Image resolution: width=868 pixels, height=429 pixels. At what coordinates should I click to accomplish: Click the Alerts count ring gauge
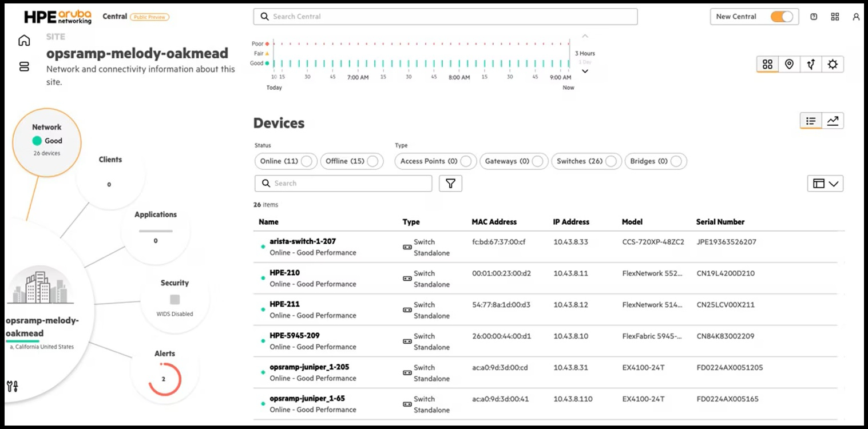click(165, 379)
